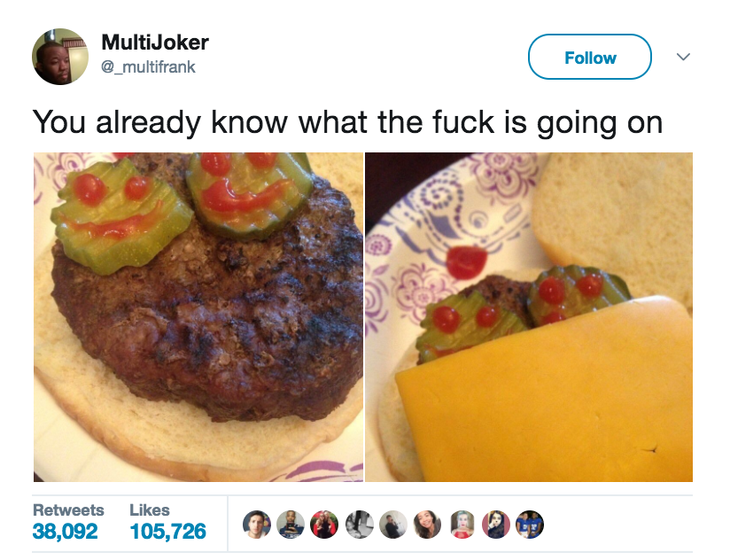
Task: Click the @_multifrank handle
Action: [148, 67]
